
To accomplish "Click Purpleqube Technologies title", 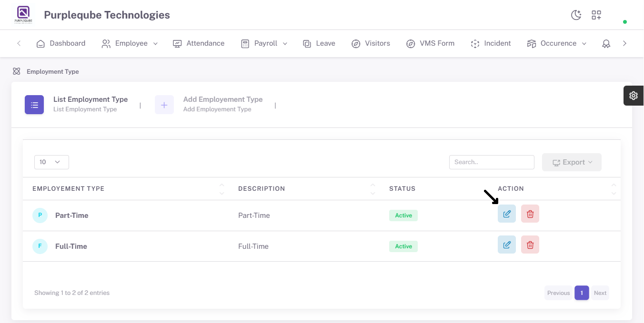I will pyautogui.click(x=107, y=15).
